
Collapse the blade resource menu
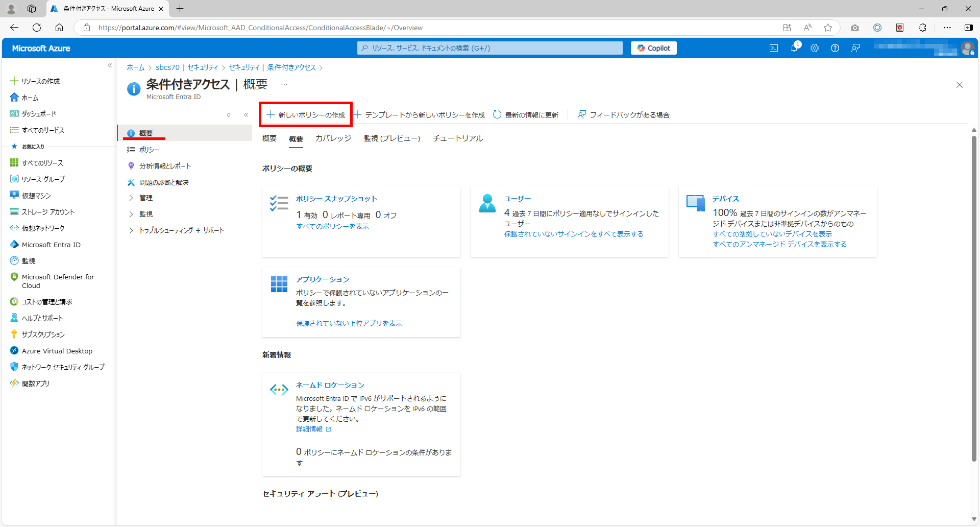pyautogui.click(x=246, y=115)
